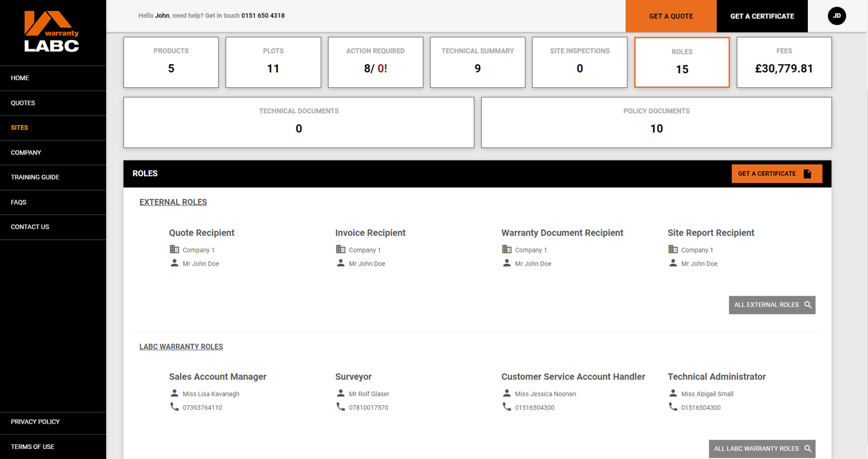Screen dimensions: 868x459
Task: Open Contact Us in the sidebar
Action: click(x=53, y=227)
